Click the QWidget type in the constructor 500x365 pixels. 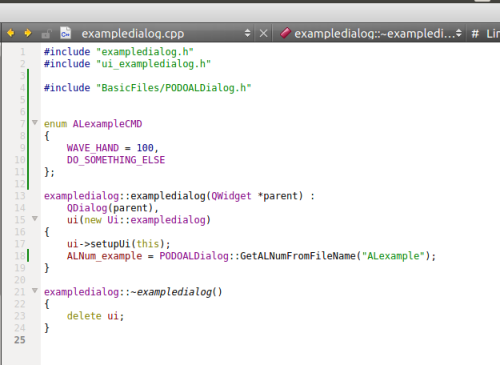point(231,196)
